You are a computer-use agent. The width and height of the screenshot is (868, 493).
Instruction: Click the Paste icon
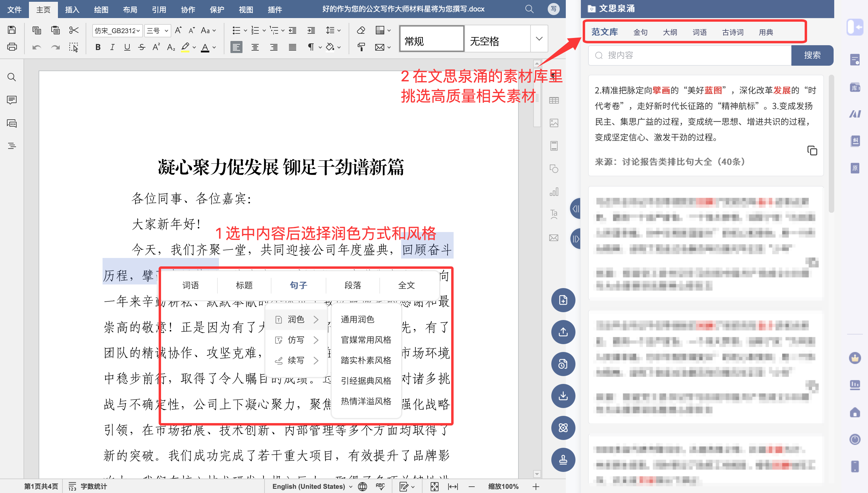(x=55, y=30)
